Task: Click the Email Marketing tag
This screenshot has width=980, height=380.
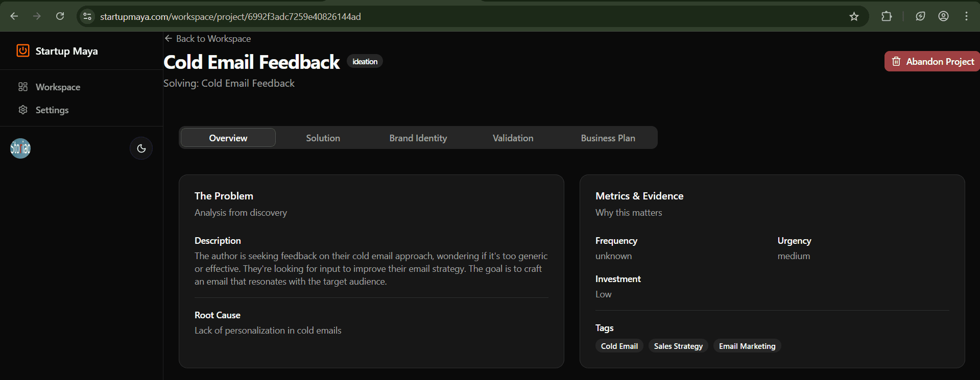Action: [x=747, y=346]
